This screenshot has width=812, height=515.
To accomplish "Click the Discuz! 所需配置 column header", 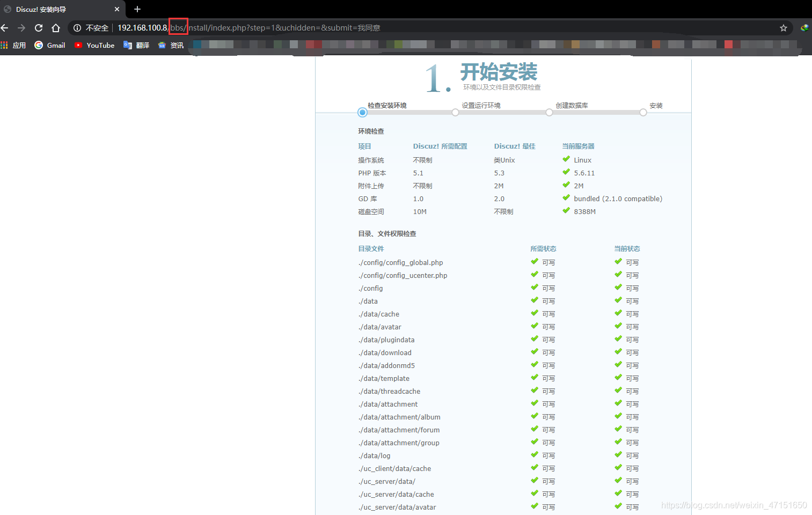I will (x=440, y=146).
